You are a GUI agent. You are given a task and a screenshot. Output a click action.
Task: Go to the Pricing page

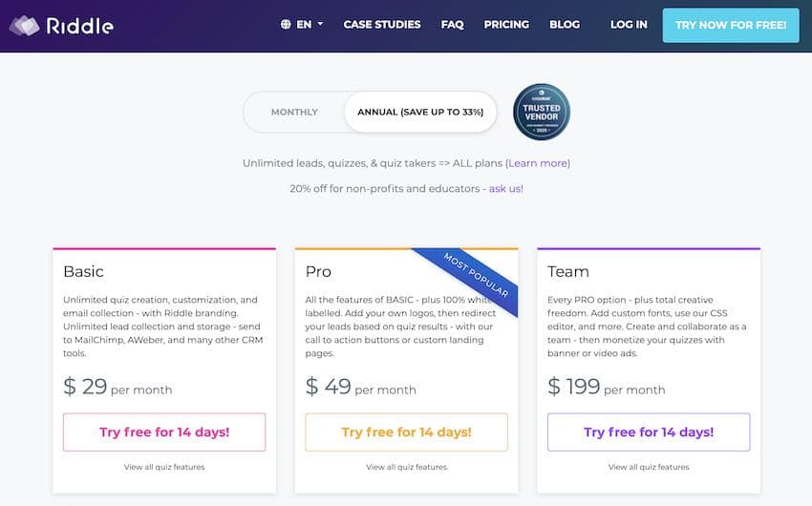(x=506, y=24)
